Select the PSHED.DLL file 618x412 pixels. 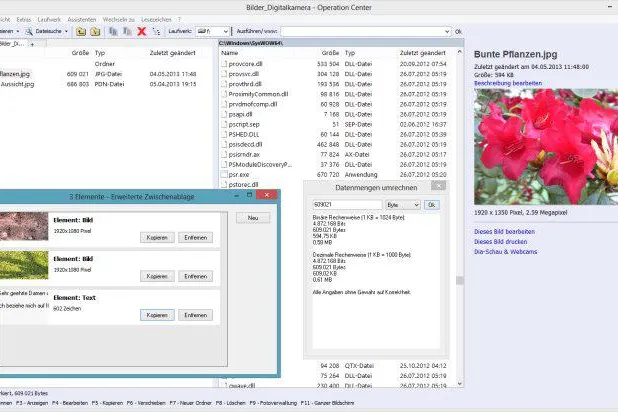pos(244,134)
